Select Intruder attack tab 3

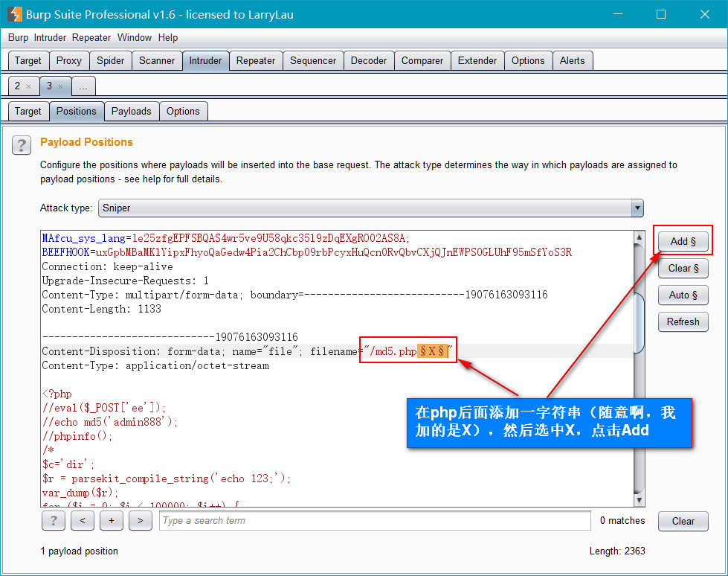49,86
